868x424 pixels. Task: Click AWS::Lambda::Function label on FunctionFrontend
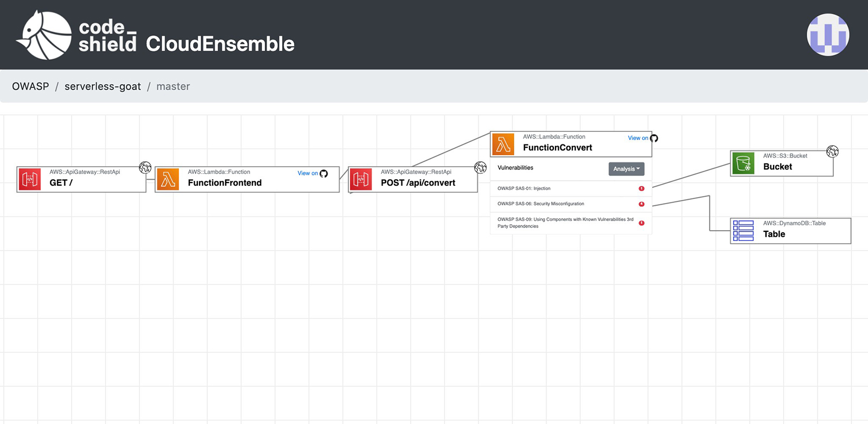[x=219, y=172]
